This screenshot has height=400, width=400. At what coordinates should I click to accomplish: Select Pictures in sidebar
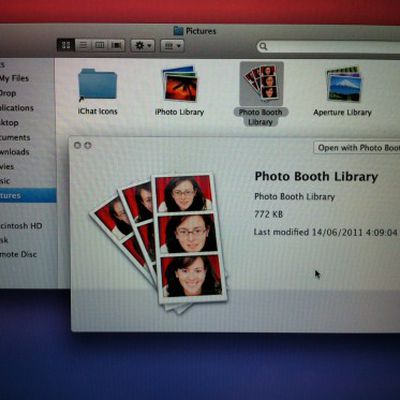(28, 195)
